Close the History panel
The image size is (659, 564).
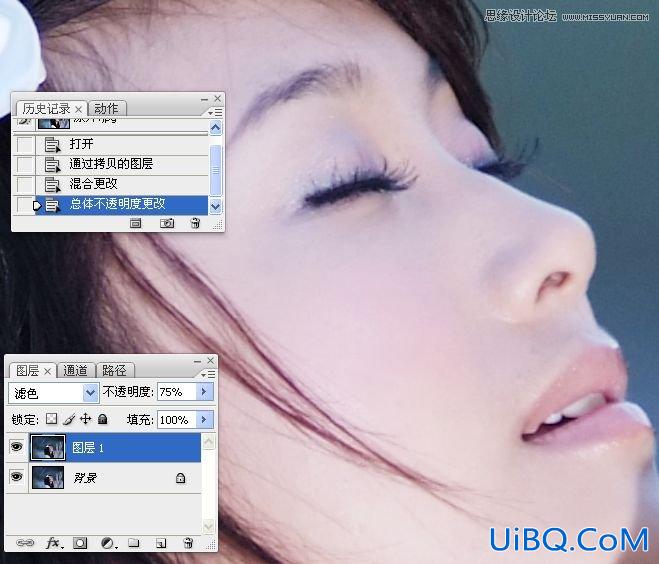(218, 98)
